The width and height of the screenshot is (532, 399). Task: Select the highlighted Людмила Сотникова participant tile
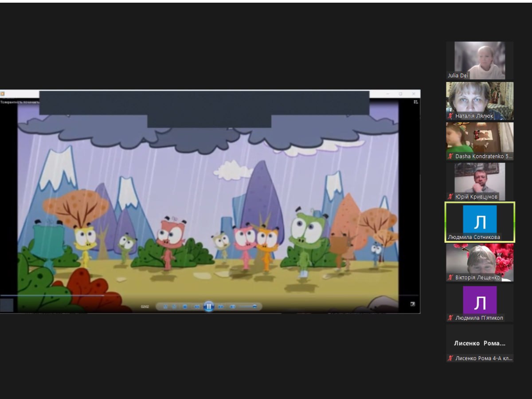480,222
